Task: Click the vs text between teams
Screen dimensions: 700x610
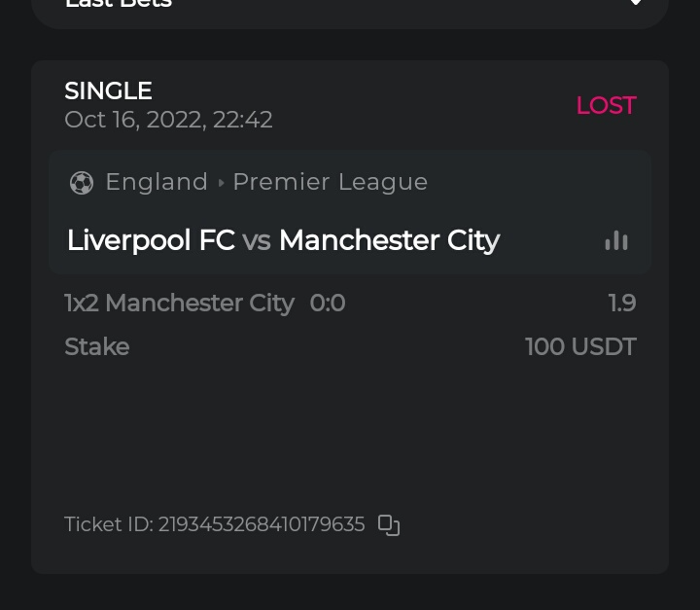Action: [257, 241]
